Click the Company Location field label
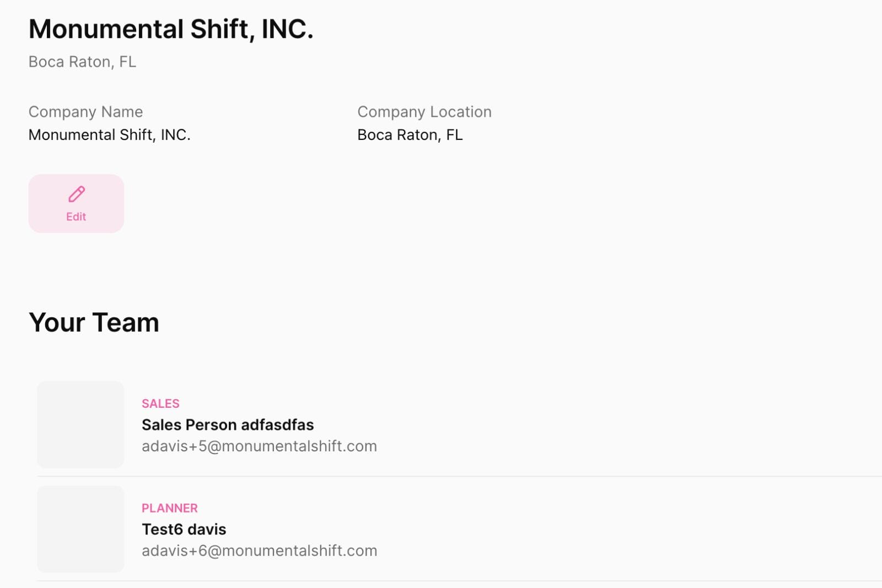 click(x=424, y=112)
